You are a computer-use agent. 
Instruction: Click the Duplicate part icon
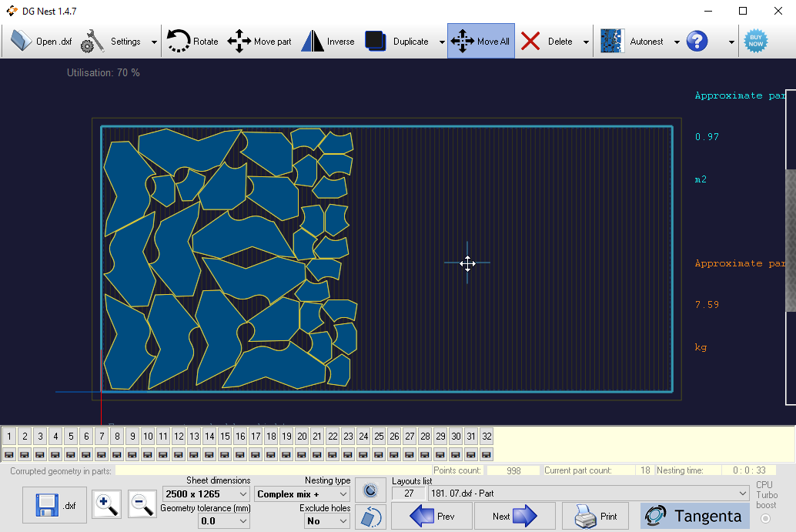point(389,41)
